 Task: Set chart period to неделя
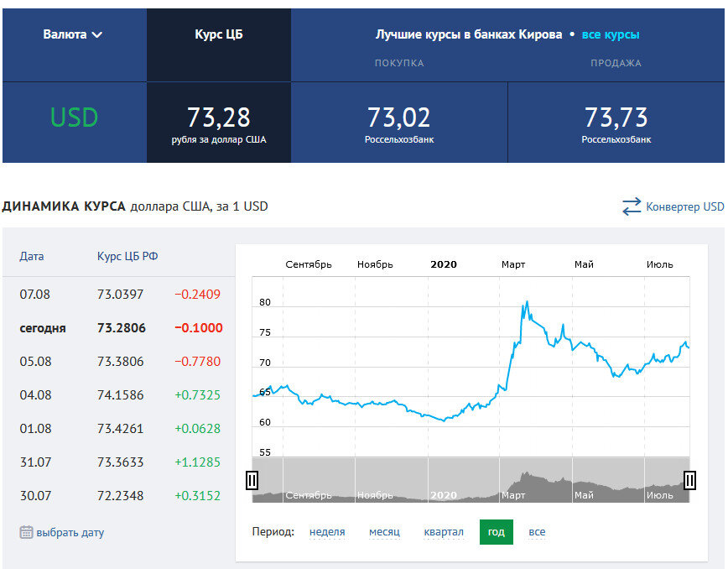327,532
